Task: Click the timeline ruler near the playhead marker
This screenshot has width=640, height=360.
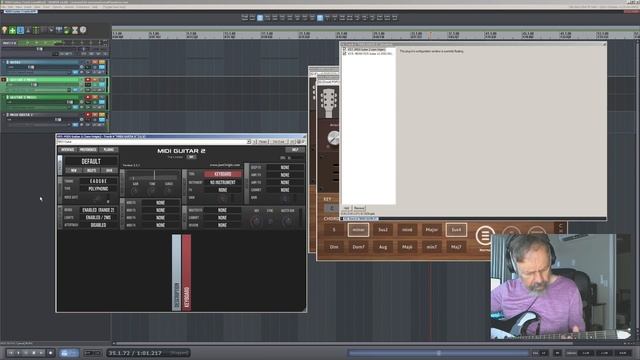Action: click(x=430, y=36)
